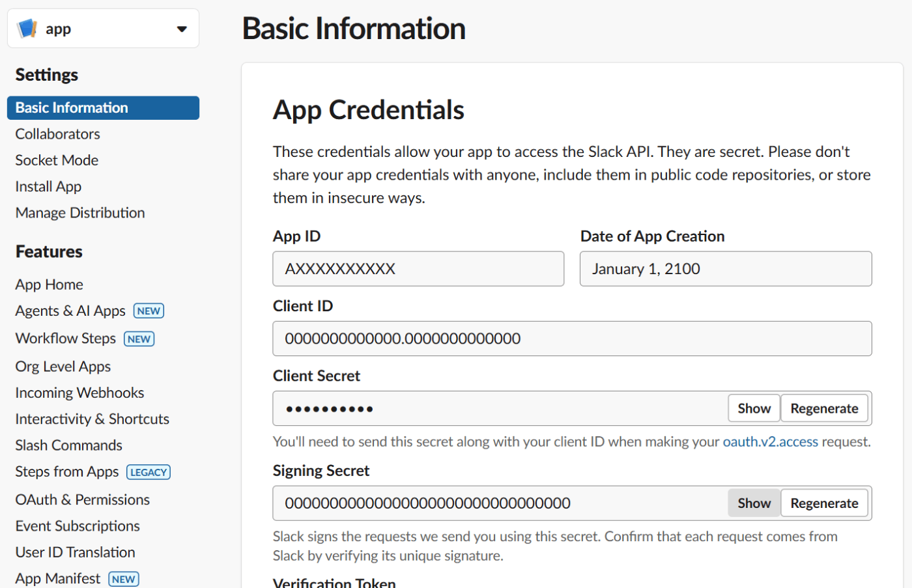Click the app logo icon in selector
Image resolution: width=912 pixels, height=588 pixels.
coord(27,29)
